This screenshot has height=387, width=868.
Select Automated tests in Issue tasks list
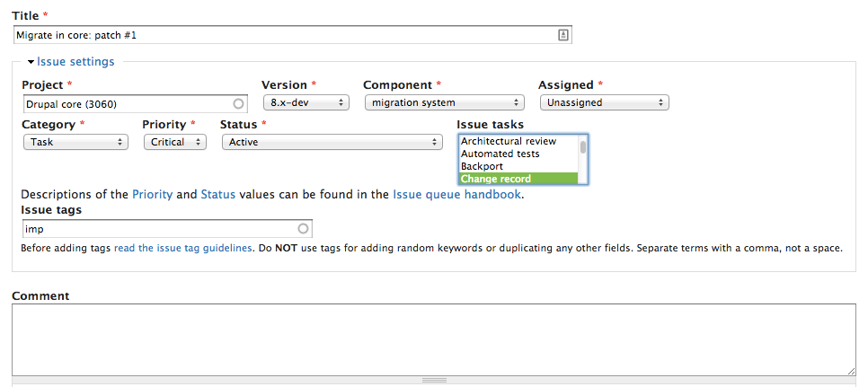[x=518, y=154]
